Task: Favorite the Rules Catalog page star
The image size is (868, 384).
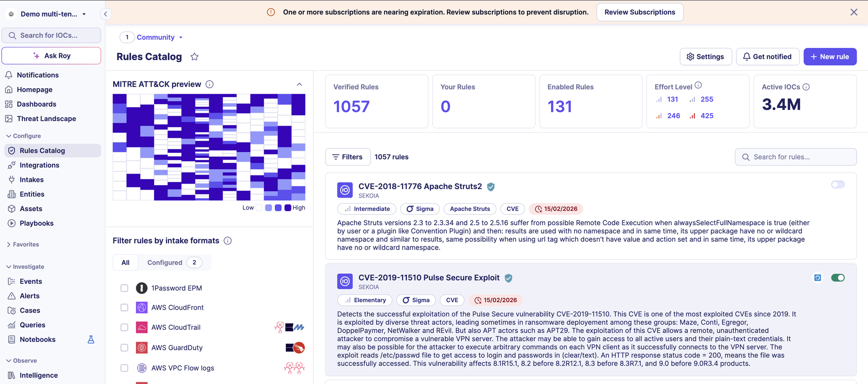Action: [194, 57]
